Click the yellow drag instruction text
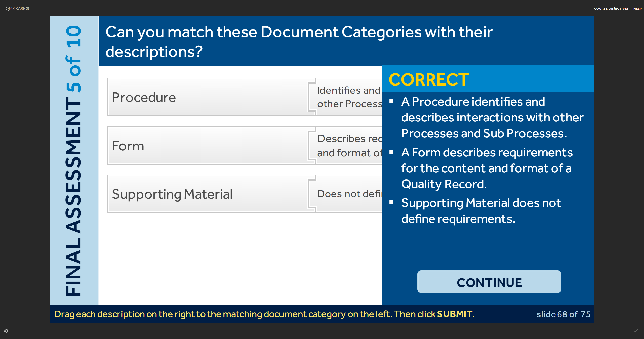 (264, 314)
